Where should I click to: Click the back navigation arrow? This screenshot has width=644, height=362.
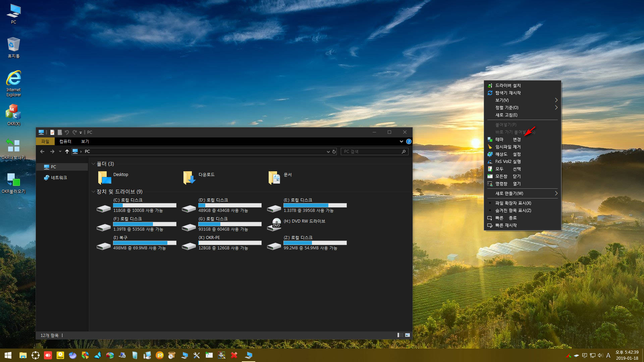[x=42, y=152]
